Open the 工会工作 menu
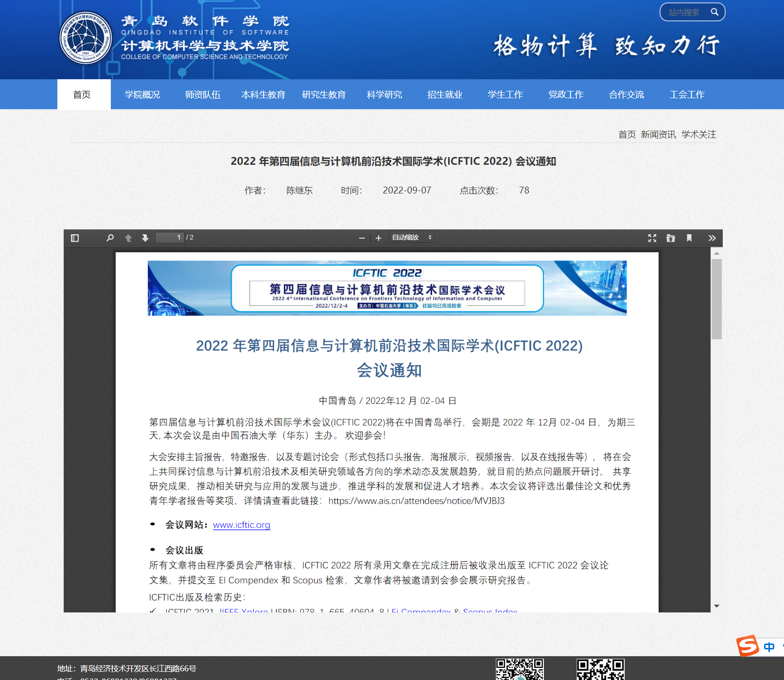This screenshot has width=784, height=680. click(x=687, y=94)
